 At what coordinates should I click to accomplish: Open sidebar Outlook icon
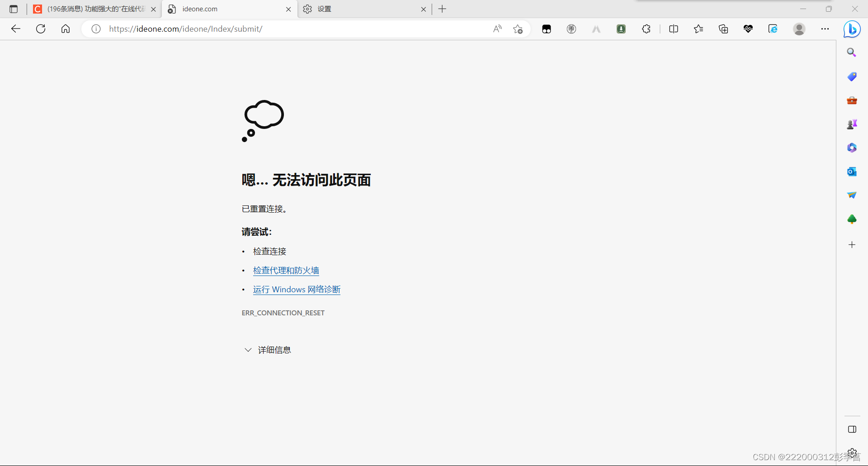click(852, 171)
